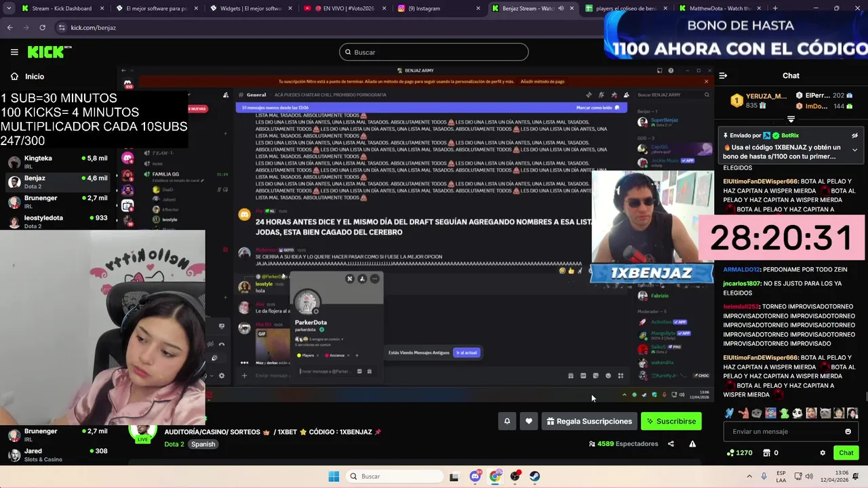868x488 pixels.
Task: Switch to the MatthewDota tab
Action: click(719, 8)
